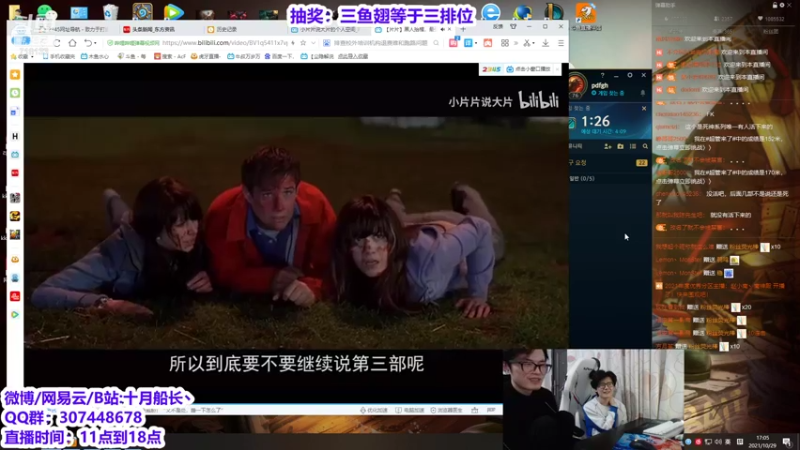Open the dropdown arrow beside the undo icon
The height and width of the screenshot is (450, 800).
point(95,43)
